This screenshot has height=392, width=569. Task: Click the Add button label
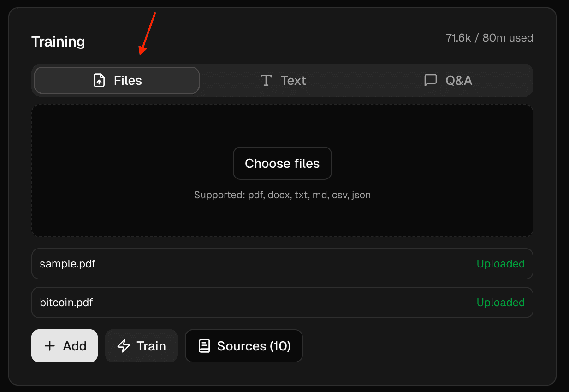tap(75, 346)
